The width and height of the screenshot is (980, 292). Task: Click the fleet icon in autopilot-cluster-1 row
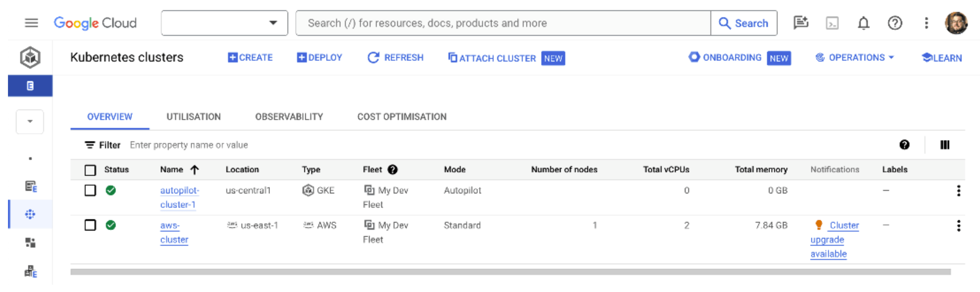(x=369, y=189)
